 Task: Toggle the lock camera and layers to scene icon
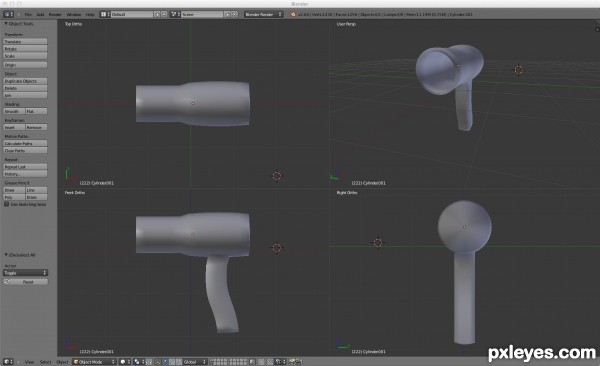253,362
